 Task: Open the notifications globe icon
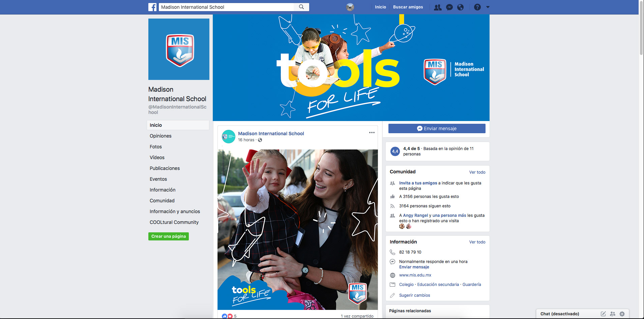(x=460, y=7)
